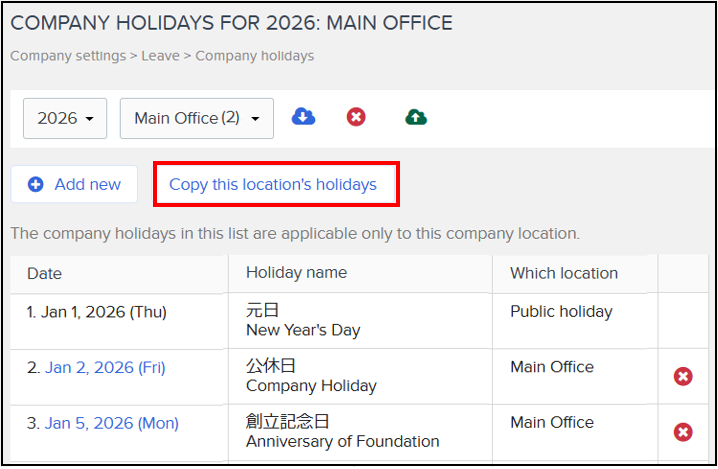The height and width of the screenshot is (469, 718).
Task: Click the Date column header
Action: (x=44, y=273)
